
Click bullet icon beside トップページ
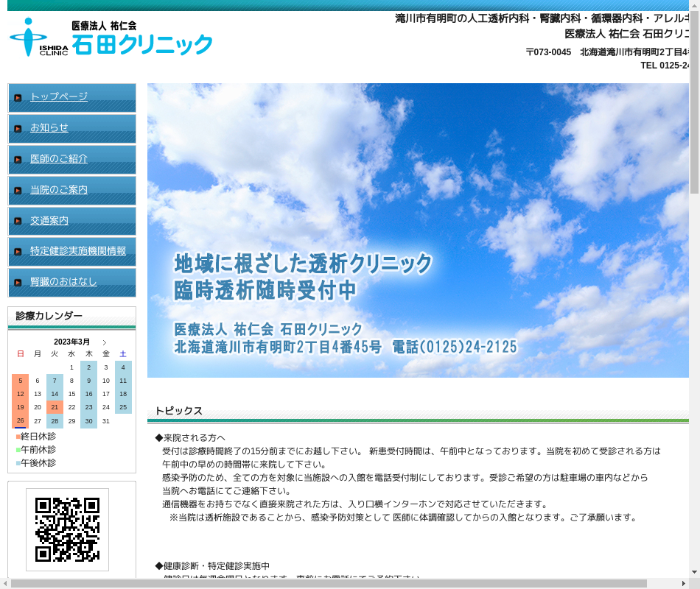18,98
